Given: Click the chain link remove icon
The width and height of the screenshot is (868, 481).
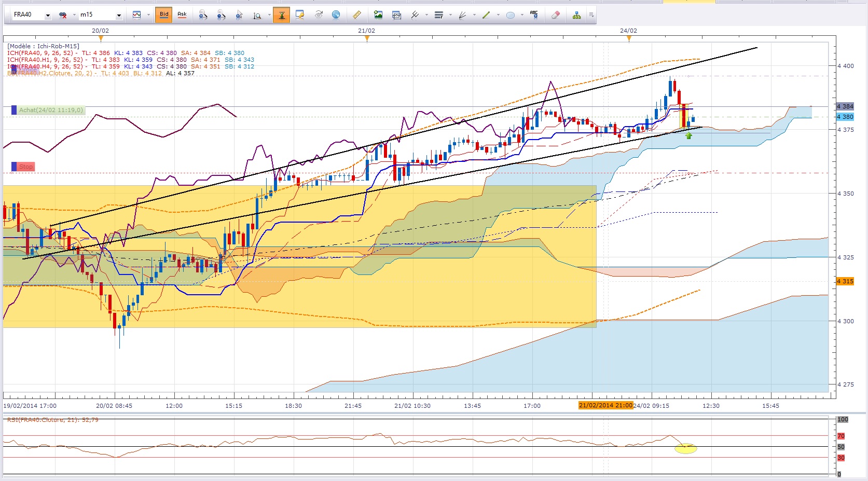Looking at the screenshot, I should pos(63,15).
